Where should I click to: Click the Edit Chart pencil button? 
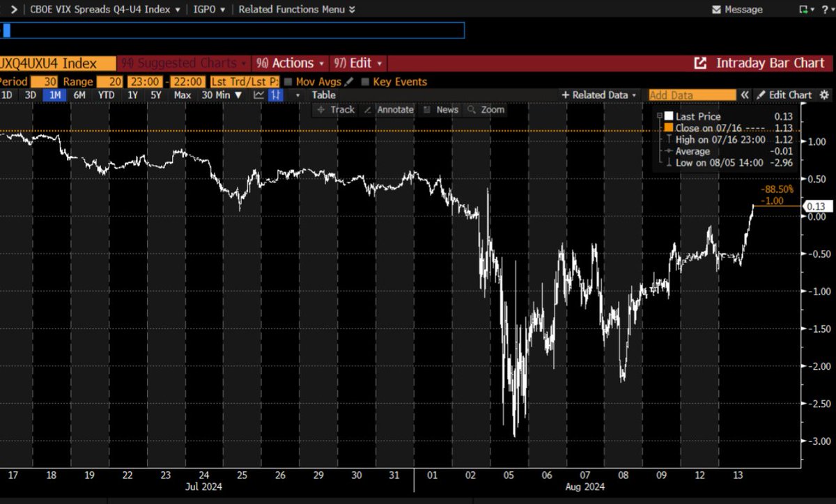coord(784,95)
